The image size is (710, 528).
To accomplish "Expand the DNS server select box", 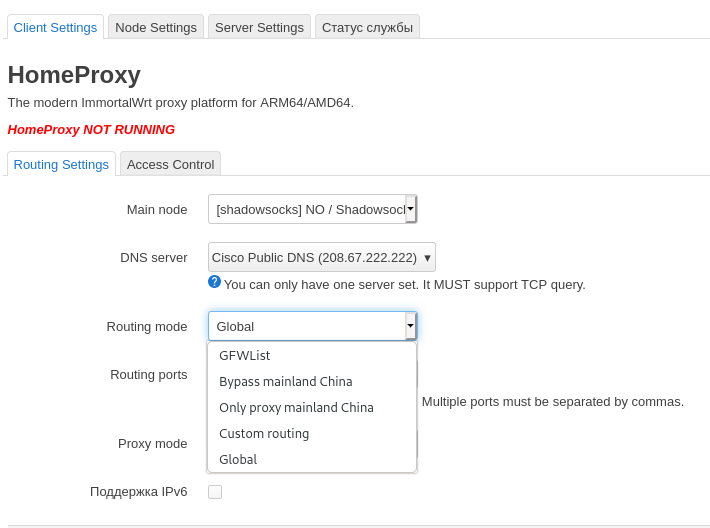I will pos(321,257).
